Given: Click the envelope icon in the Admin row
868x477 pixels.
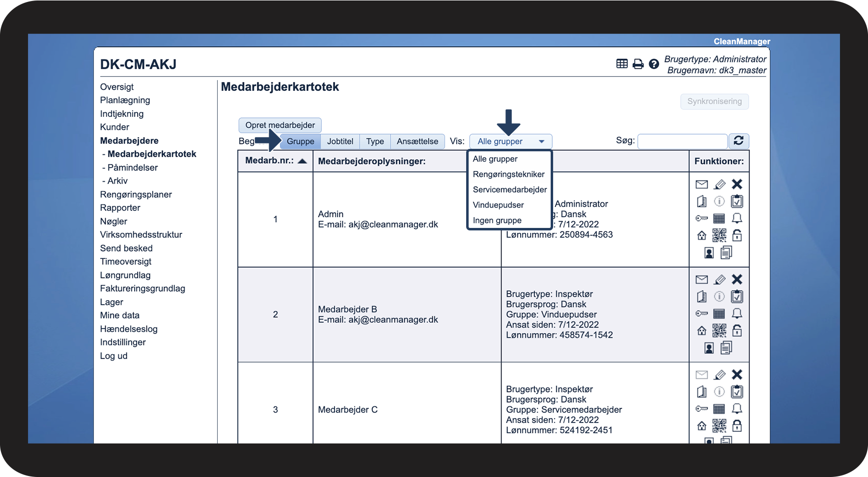Looking at the screenshot, I should [702, 184].
